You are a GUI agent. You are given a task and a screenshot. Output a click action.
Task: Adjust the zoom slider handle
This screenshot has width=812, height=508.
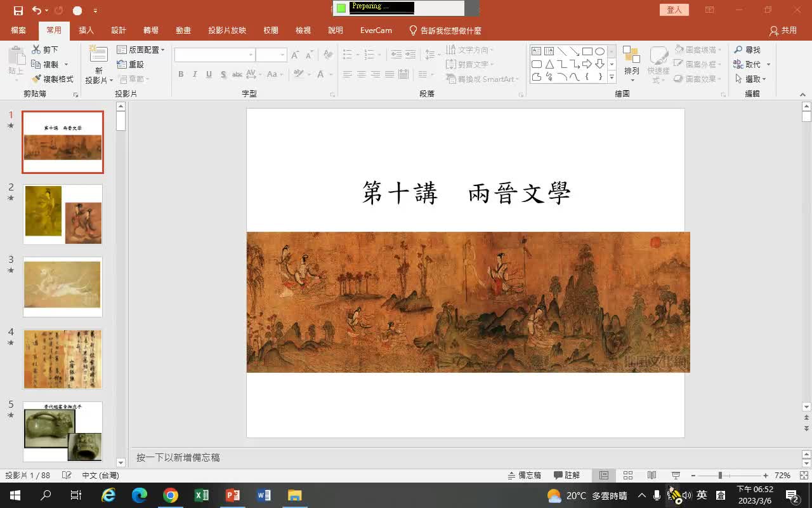point(720,475)
